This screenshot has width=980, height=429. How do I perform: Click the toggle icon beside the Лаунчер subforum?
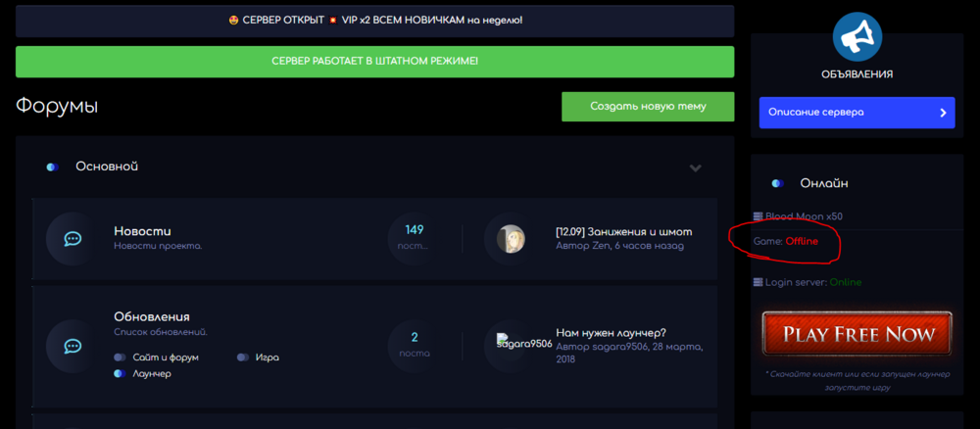click(x=120, y=374)
